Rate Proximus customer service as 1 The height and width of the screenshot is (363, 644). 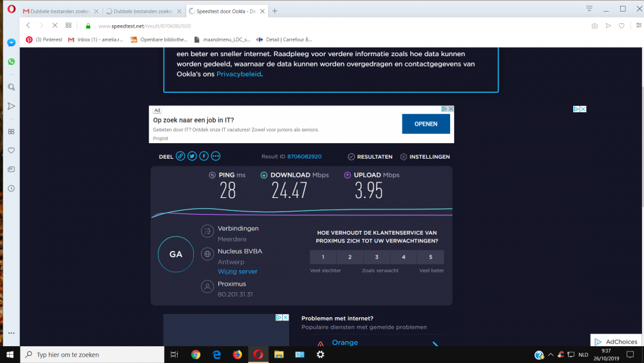pyautogui.click(x=323, y=257)
